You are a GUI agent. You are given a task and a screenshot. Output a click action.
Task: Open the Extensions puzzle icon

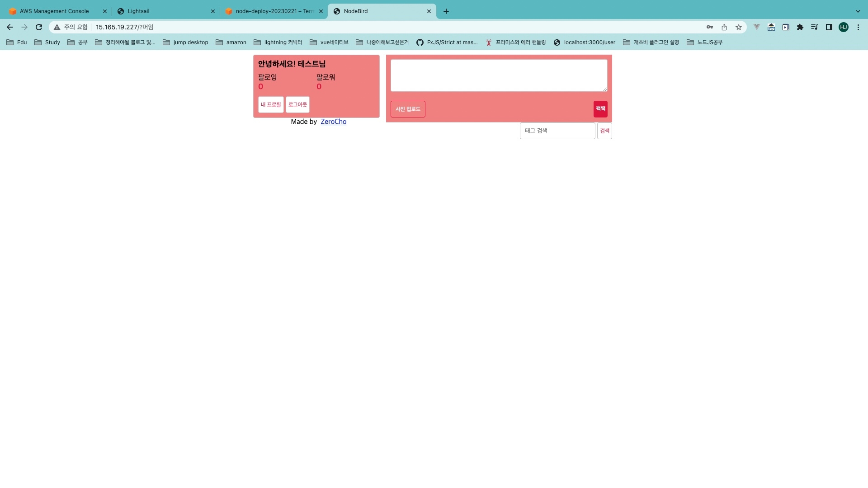(x=800, y=27)
